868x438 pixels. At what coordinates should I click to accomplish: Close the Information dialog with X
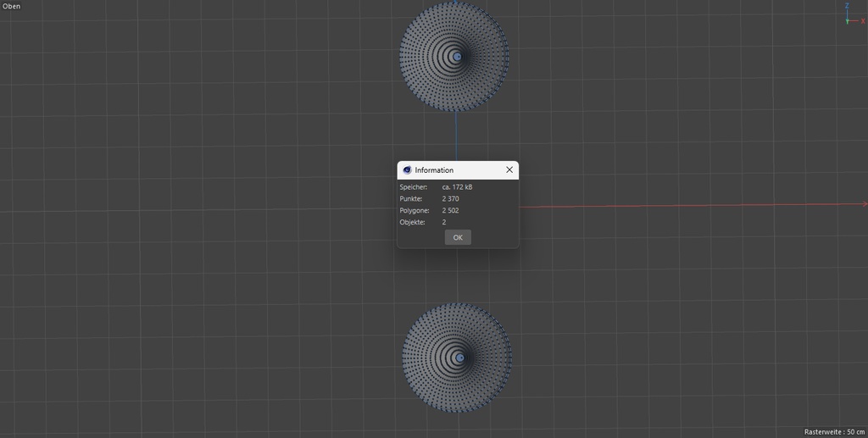click(x=509, y=169)
